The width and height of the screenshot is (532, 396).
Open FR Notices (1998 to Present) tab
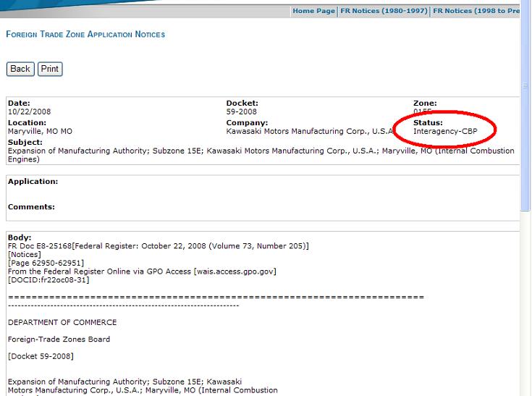(476, 11)
